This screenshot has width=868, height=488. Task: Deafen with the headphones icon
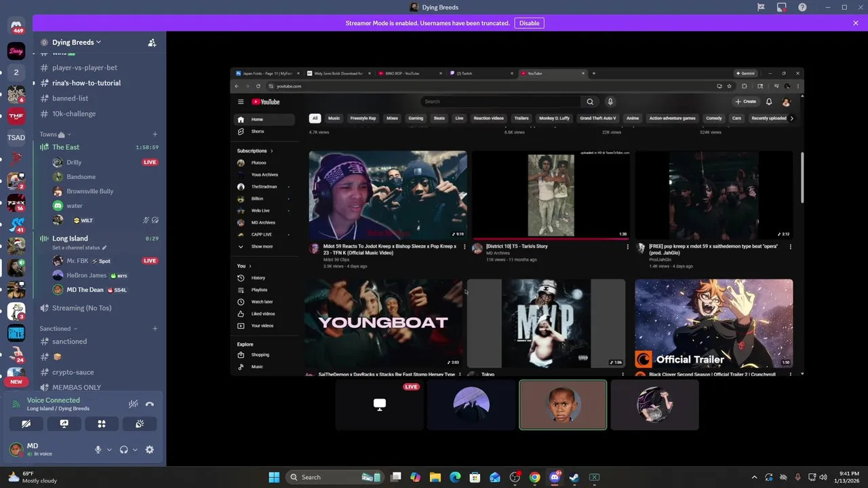pyautogui.click(x=123, y=450)
